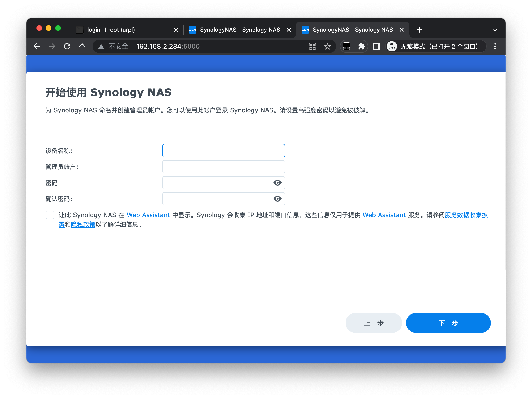Go back with the browser back arrow

37,46
